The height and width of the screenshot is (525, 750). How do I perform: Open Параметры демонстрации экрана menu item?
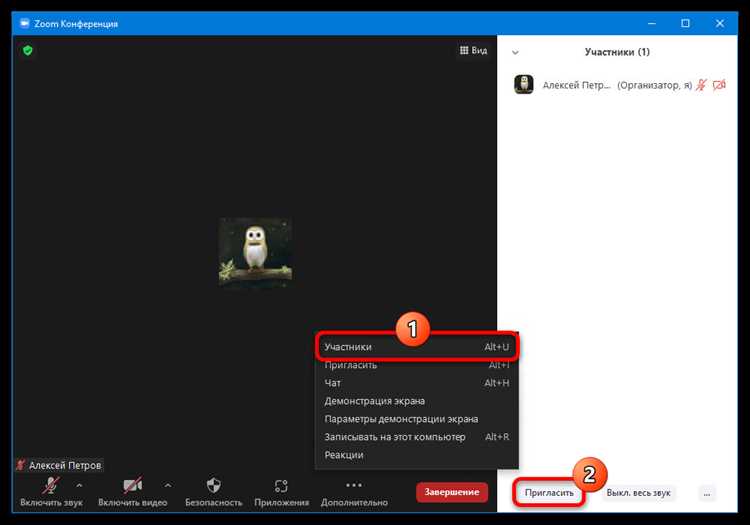click(x=417, y=419)
